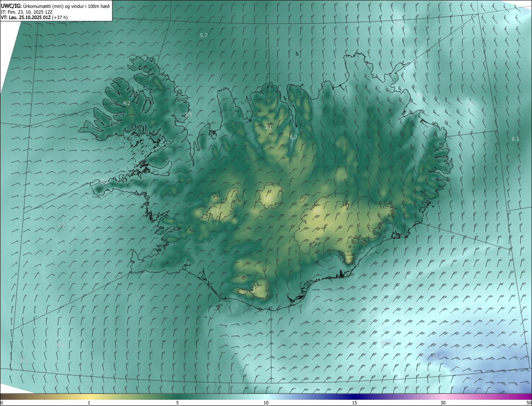Click the 3.1 value in northern Iceland
Image resolution: width=532 pixels, height=406 pixels.
click(x=268, y=127)
